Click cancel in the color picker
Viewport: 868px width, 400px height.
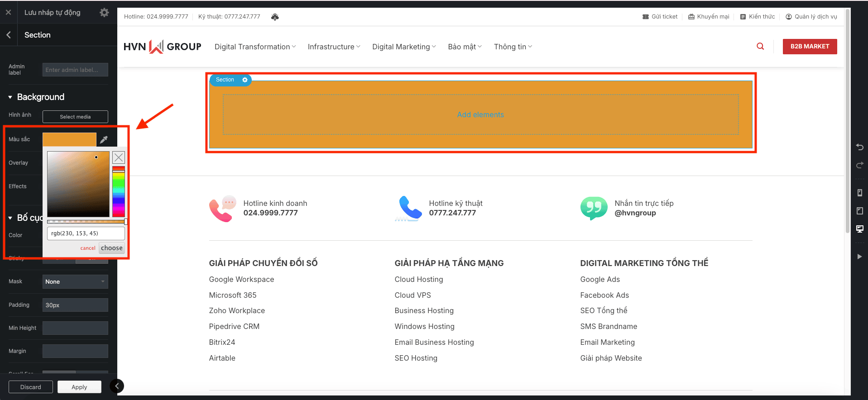pos(88,248)
